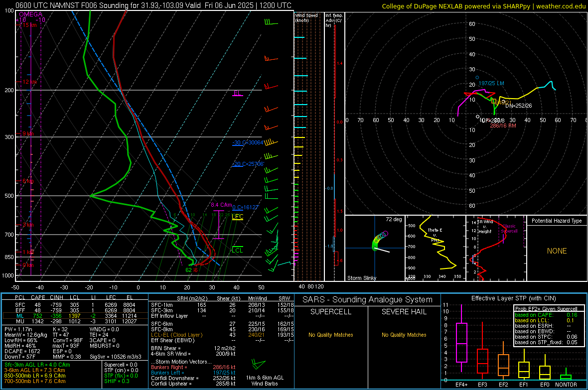The height and width of the screenshot is (390, 588).
Task: Click the CAPE column header
Action: pyautogui.click(x=38, y=297)
